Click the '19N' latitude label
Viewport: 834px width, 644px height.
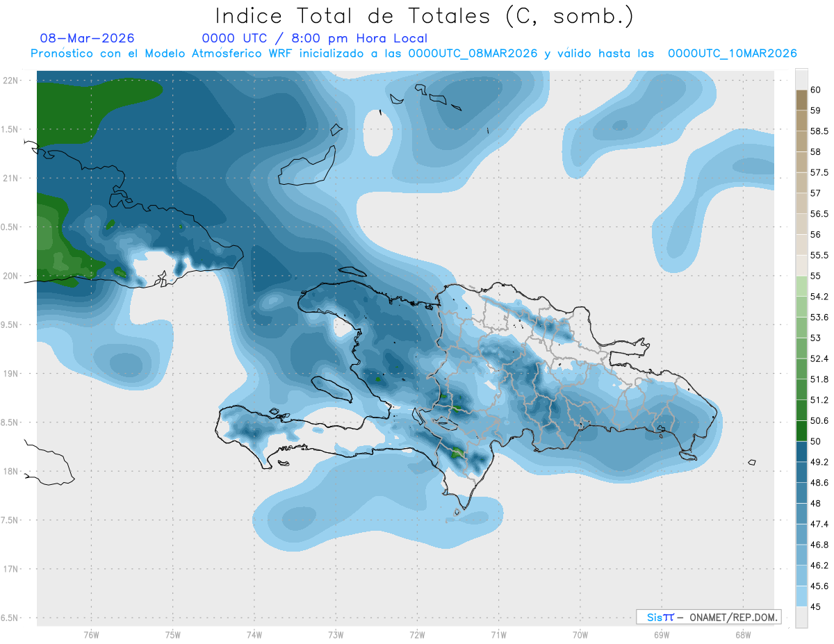10,374
